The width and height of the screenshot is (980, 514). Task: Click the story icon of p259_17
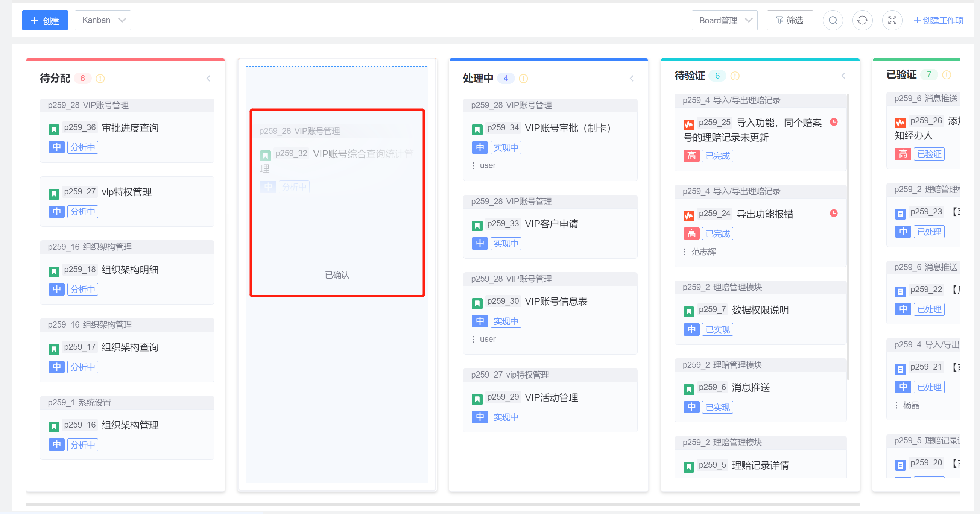coord(54,349)
